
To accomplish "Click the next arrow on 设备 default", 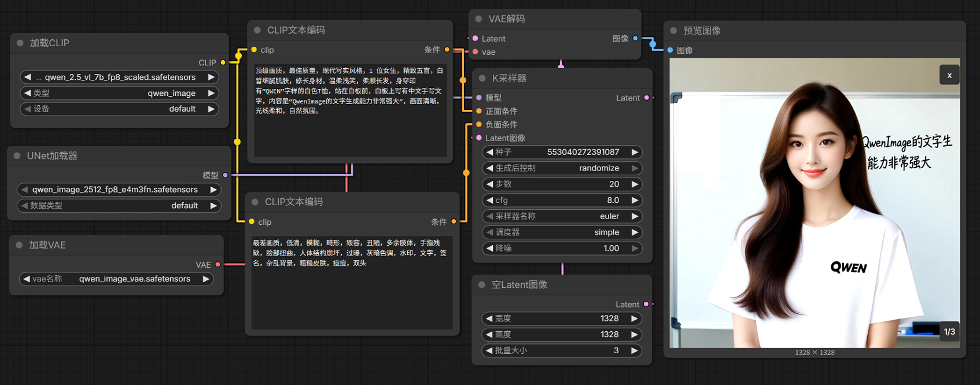I will [211, 109].
